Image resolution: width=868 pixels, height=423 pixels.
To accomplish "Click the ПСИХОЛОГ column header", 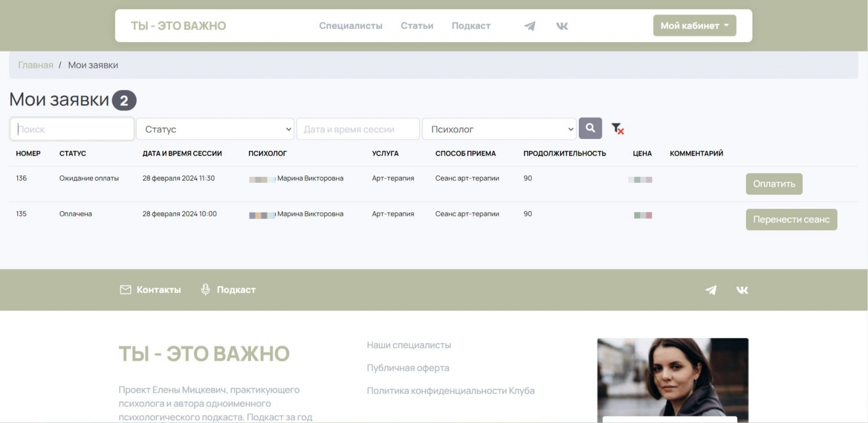I will tap(267, 153).
